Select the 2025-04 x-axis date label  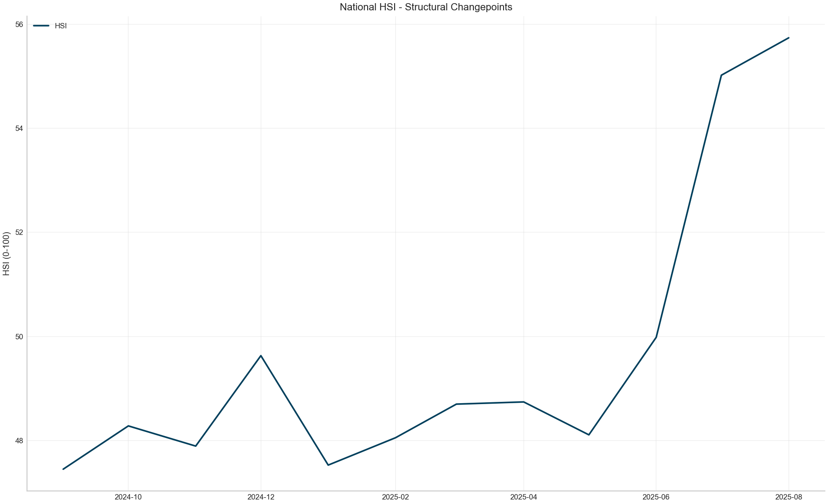tap(523, 497)
